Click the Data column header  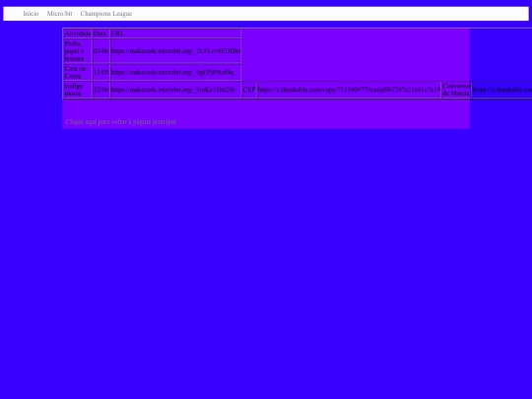click(x=101, y=33)
